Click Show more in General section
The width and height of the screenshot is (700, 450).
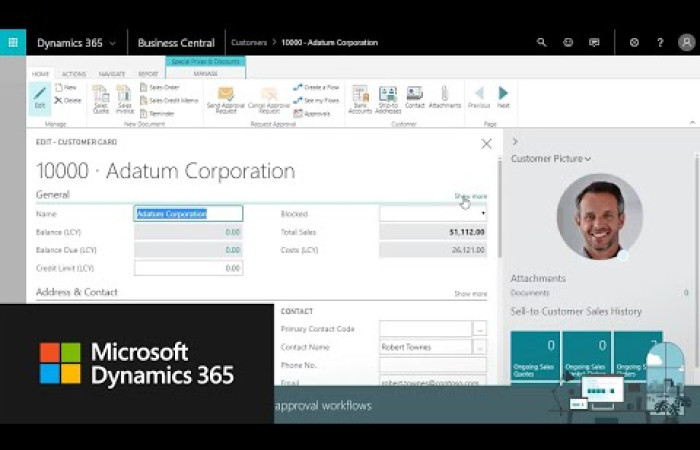pyautogui.click(x=470, y=196)
